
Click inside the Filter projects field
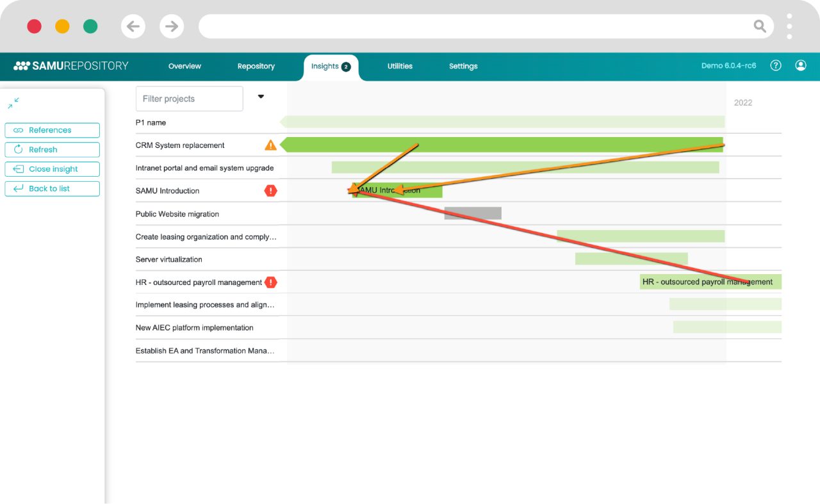coord(189,98)
